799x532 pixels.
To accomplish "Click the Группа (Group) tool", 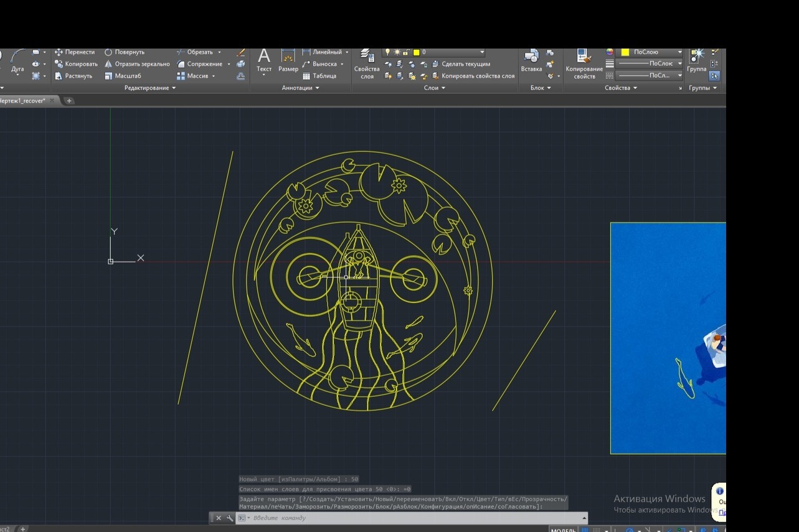I will pyautogui.click(x=697, y=61).
